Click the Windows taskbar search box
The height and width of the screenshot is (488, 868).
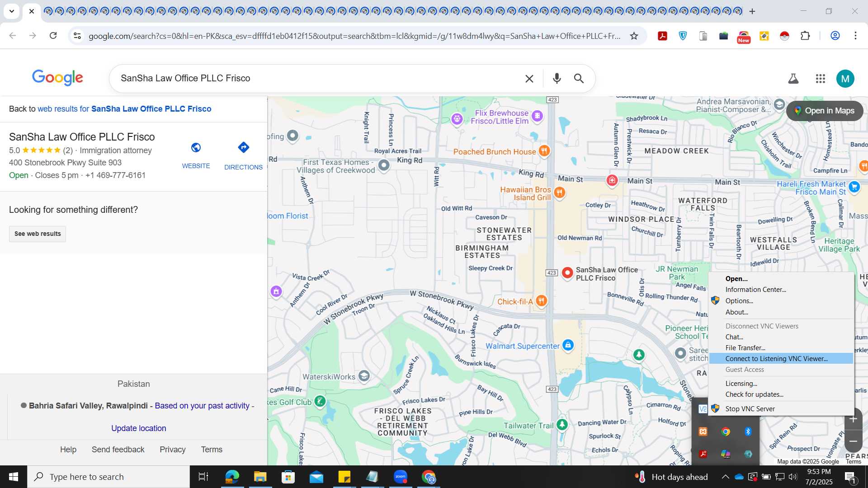(108, 477)
